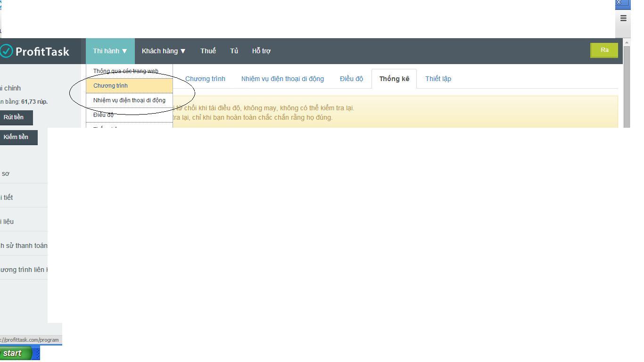Click the profittask.com/program status bar URL
The width and height of the screenshot is (644, 362).
(29, 340)
